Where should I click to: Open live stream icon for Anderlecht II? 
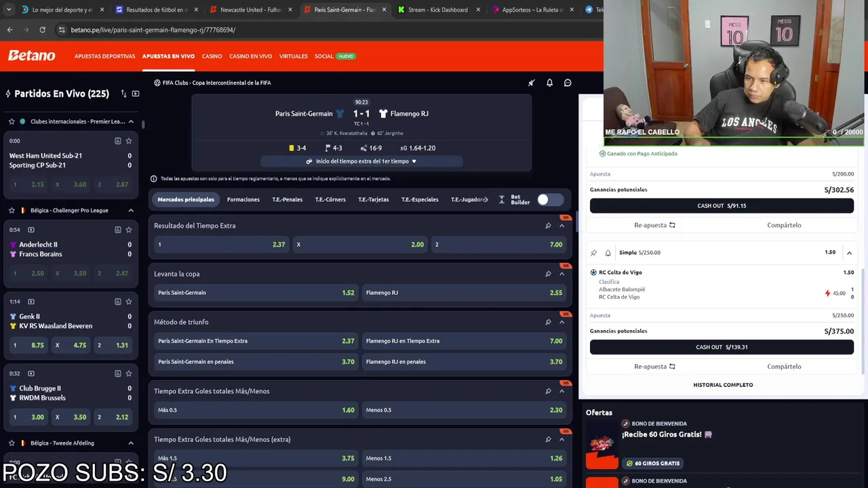pyautogui.click(x=31, y=230)
